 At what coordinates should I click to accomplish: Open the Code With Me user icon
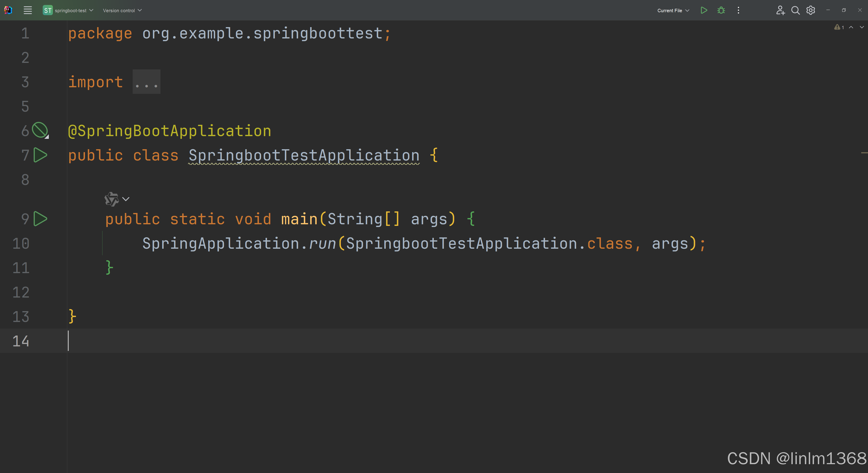pos(780,10)
